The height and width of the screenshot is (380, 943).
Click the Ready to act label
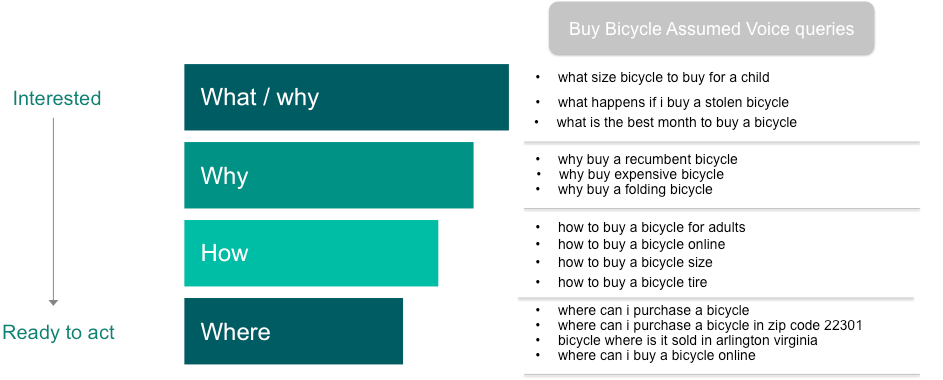[x=58, y=332]
